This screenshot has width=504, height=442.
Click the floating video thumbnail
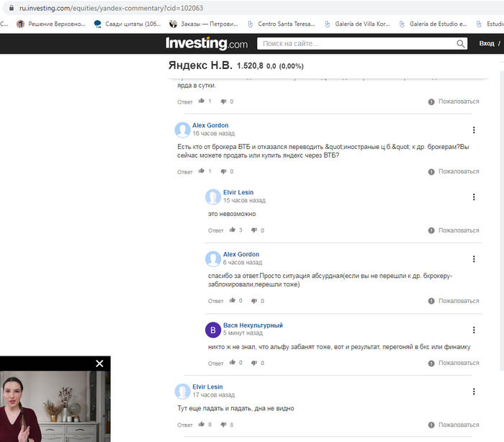[x=55, y=406]
